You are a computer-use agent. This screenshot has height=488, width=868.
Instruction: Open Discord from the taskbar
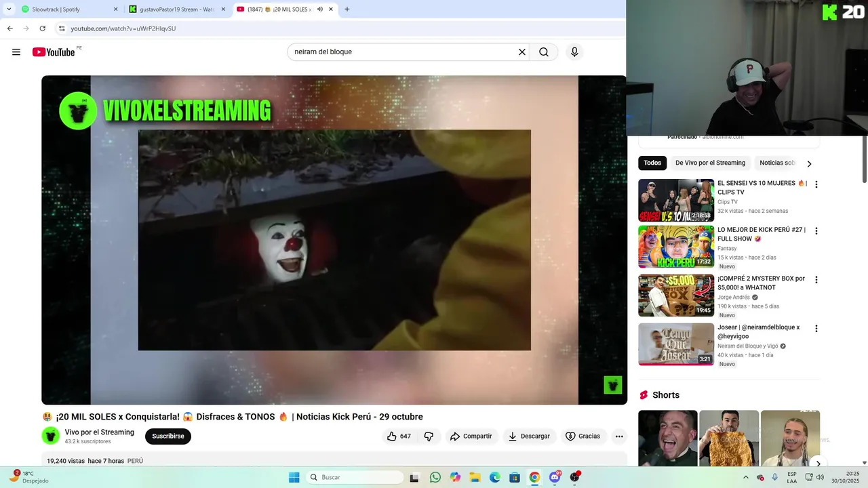(555, 477)
